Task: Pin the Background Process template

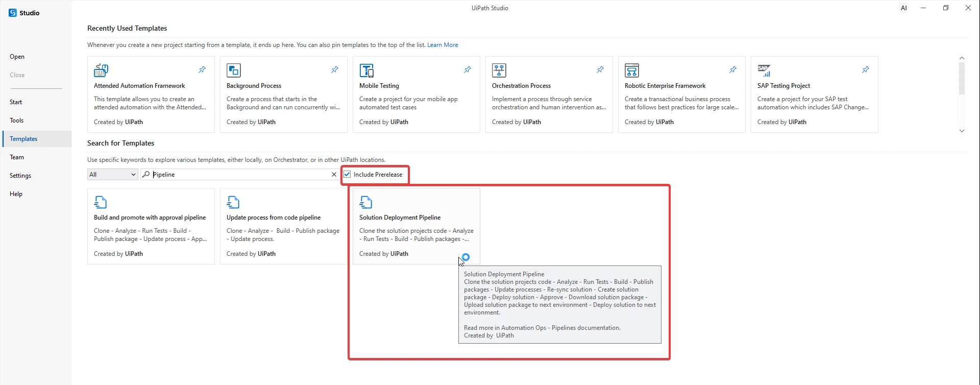Action: click(x=335, y=69)
